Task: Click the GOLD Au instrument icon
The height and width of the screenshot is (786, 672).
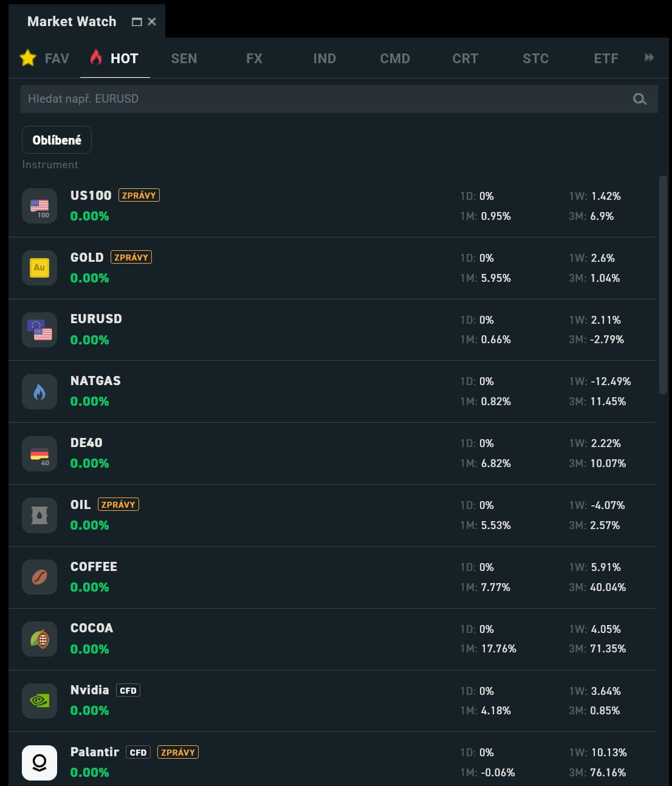Action: click(39, 268)
